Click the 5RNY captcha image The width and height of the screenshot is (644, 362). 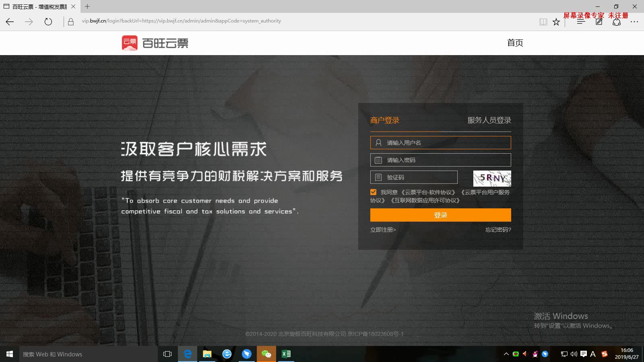(492, 178)
